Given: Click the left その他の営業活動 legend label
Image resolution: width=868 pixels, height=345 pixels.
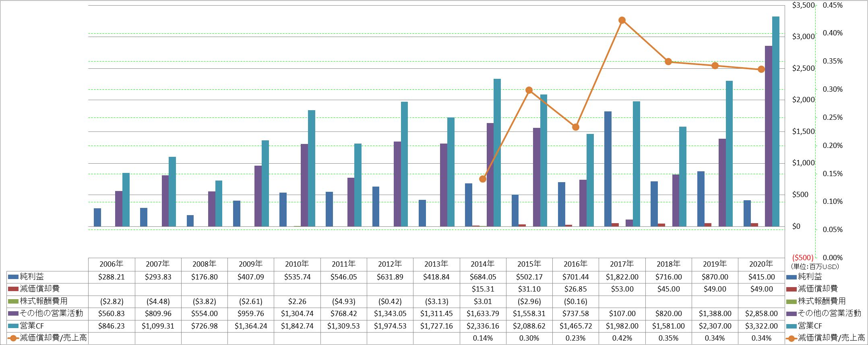Looking at the screenshot, I should (52, 313).
